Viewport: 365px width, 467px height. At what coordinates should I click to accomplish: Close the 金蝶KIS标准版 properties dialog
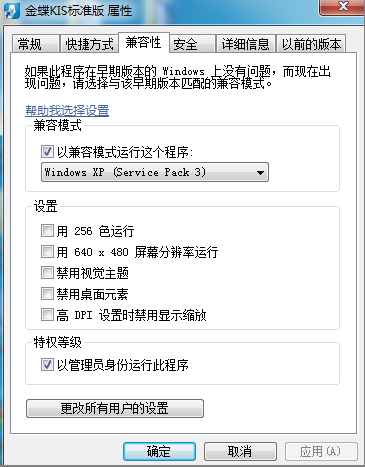[x=343, y=7]
